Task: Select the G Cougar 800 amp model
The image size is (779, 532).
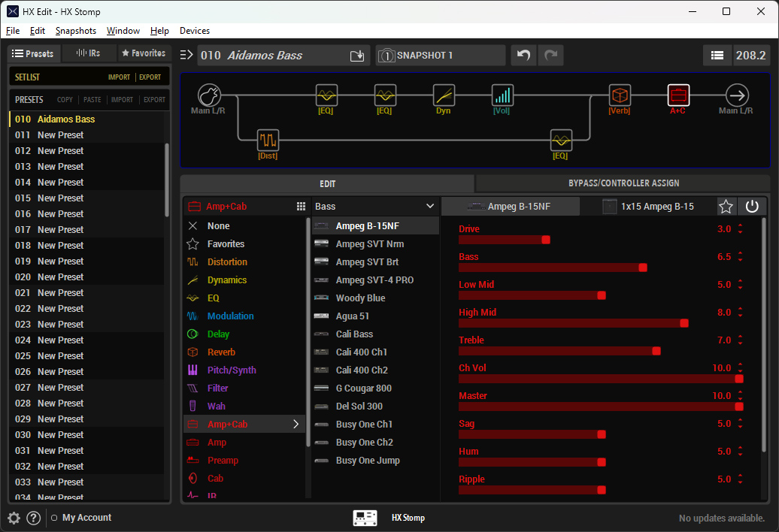Action: 375,388
